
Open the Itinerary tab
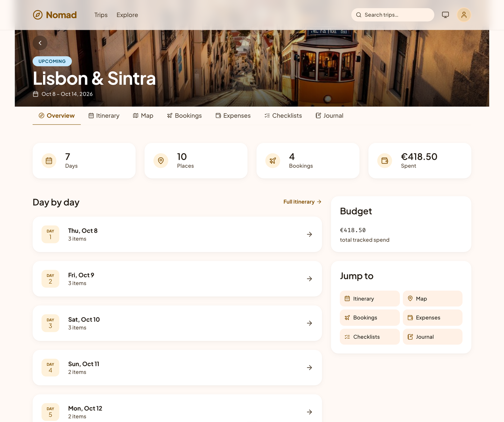(104, 116)
